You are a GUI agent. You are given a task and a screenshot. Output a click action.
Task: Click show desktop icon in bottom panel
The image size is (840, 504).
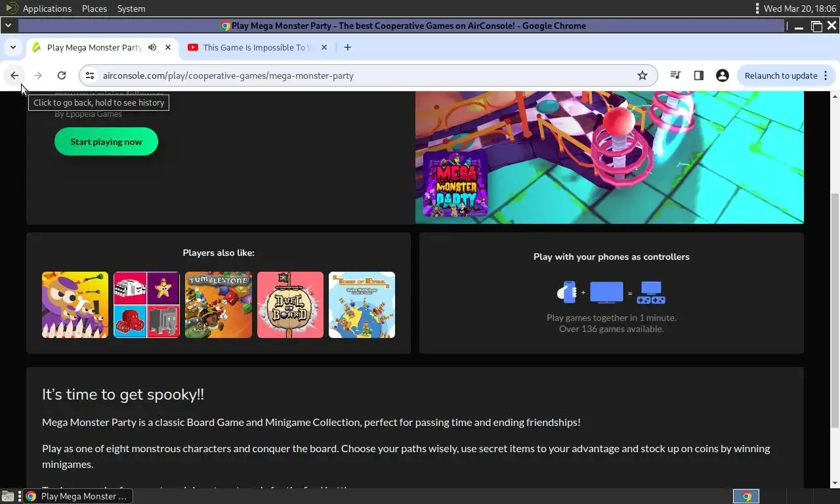coord(8,496)
